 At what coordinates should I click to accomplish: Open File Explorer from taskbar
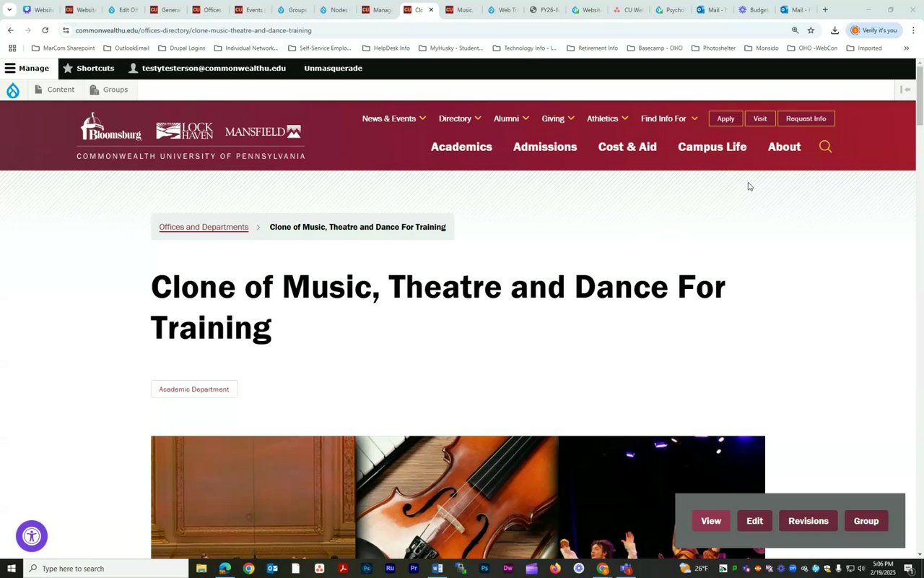tap(201, 569)
